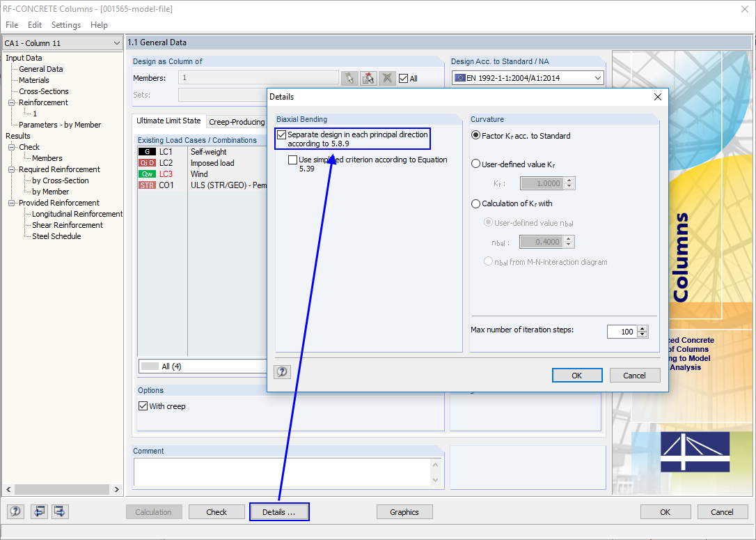This screenshot has width=756, height=540.
Task: Click the X icon to clear the Members selection
Action: click(387, 78)
